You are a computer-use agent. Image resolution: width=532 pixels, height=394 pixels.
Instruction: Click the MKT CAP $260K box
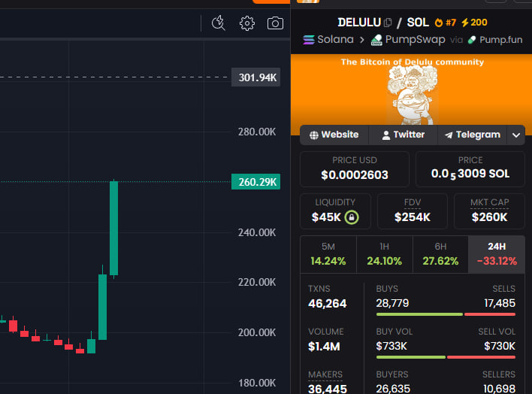[x=489, y=211]
